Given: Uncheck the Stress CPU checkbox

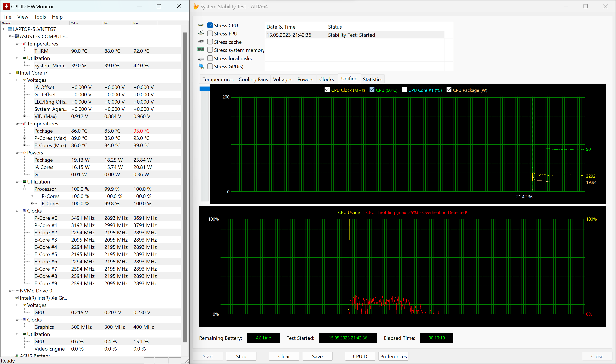Looking at the screenshot, I should point(210,25).
